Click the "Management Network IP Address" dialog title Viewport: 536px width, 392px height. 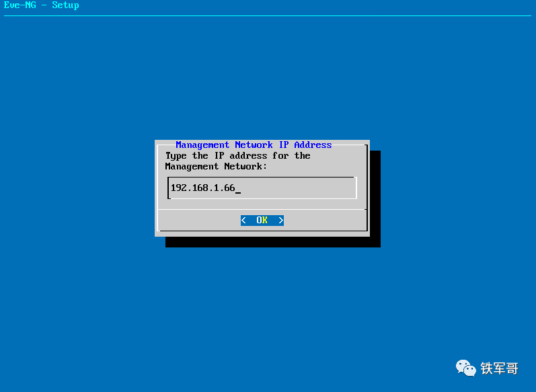coord(254,145)
